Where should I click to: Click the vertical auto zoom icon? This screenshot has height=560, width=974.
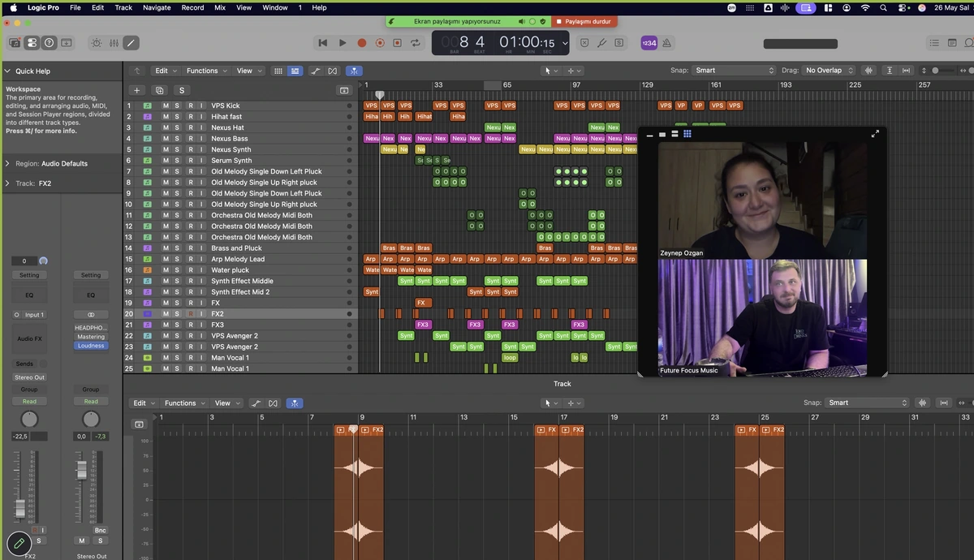890,71
